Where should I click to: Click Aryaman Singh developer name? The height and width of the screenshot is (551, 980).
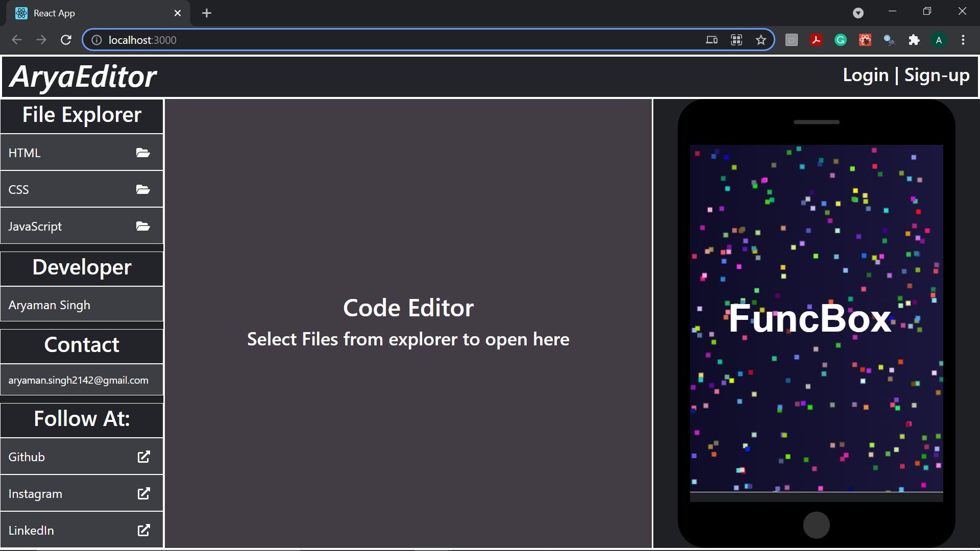point(49,305)
